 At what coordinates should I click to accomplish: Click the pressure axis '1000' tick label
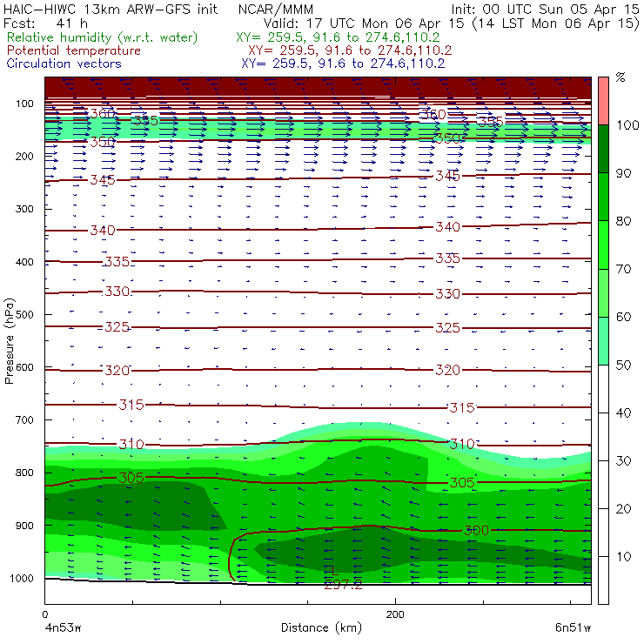pyautogui.click(x=21, y=578)
